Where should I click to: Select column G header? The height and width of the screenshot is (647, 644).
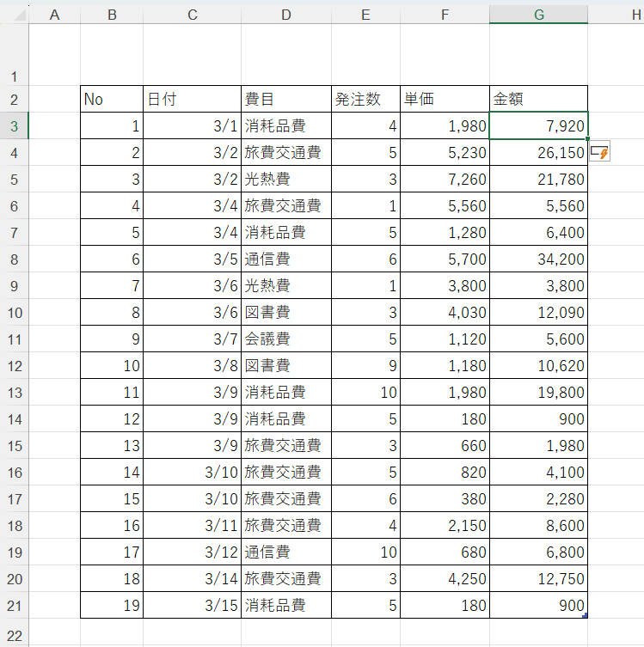[538, 15]
